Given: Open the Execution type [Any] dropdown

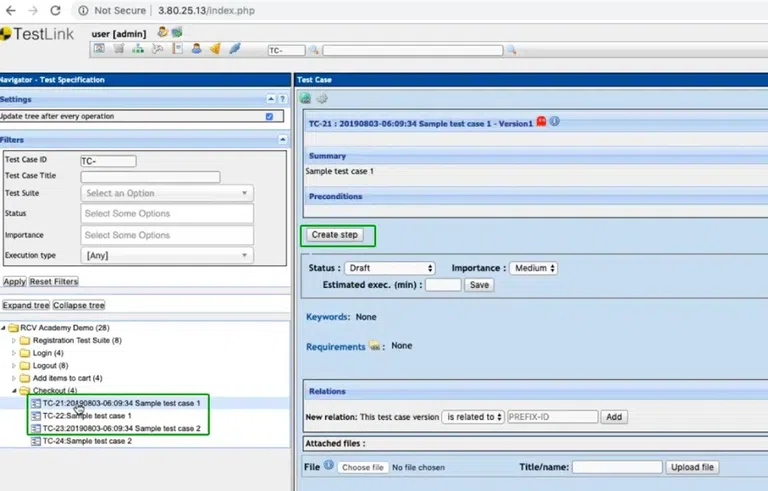Looking at the screenshot, I should [x=167, y=255].
